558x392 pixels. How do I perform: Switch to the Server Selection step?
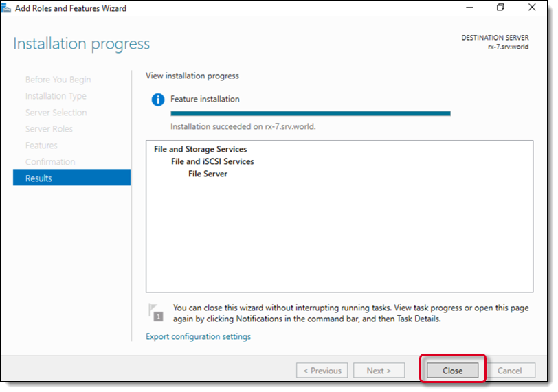click(56, 113)
